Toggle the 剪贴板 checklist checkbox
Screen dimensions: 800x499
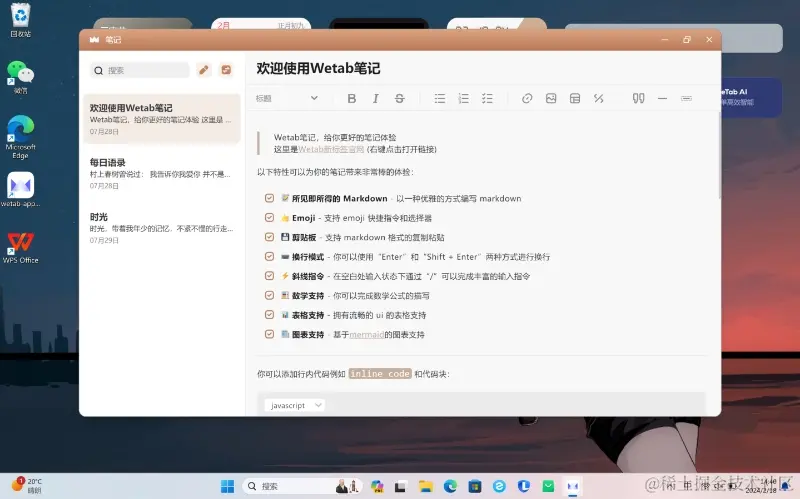coord(269,237)
